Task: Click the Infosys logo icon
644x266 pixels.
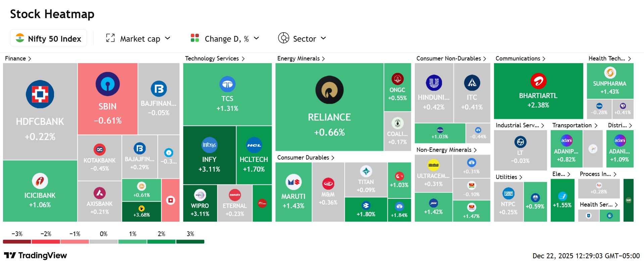Action: (209, 145)
